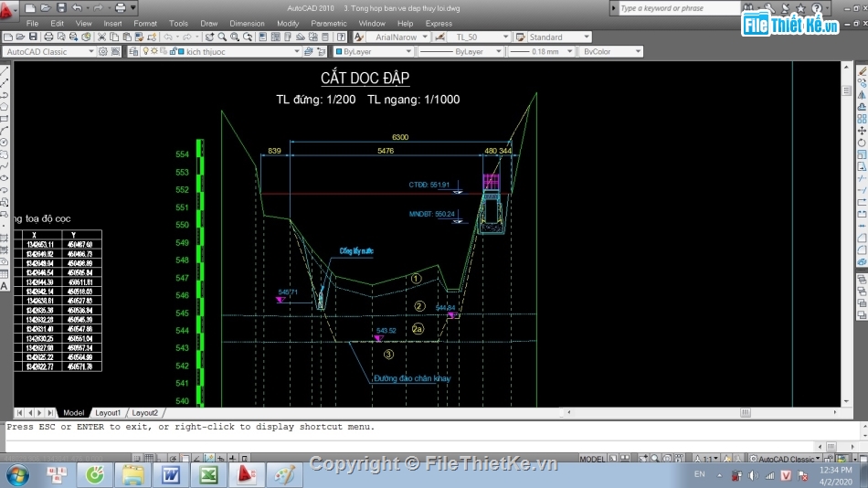Open Microsoft Word from the taskbar

[171, 474]
